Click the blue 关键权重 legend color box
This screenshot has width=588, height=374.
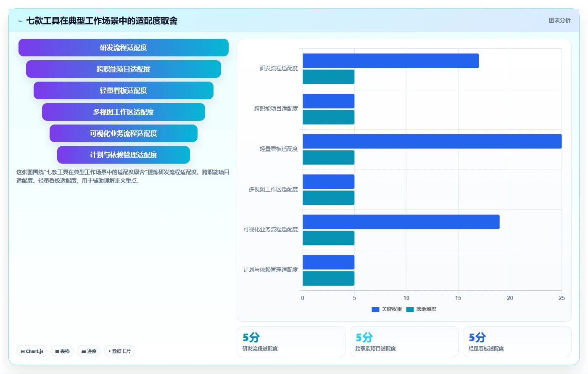pos(375,310)
